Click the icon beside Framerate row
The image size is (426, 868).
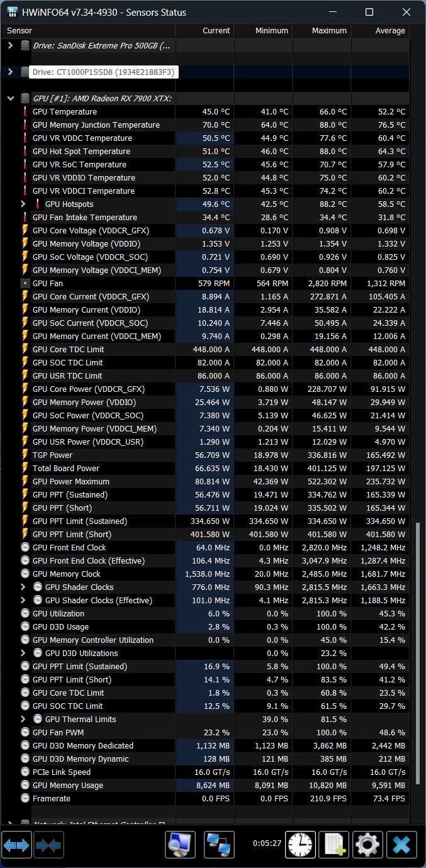tap(25, 798)
